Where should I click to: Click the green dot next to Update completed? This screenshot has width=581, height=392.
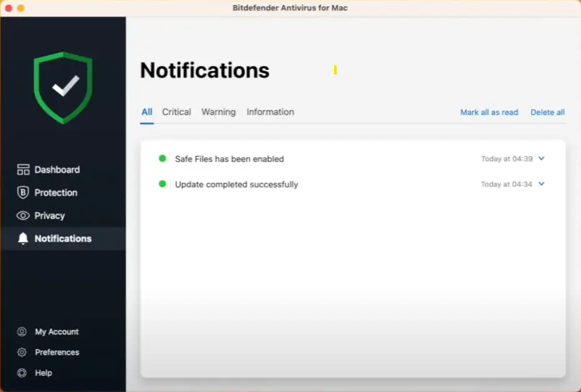click(163, 184)
